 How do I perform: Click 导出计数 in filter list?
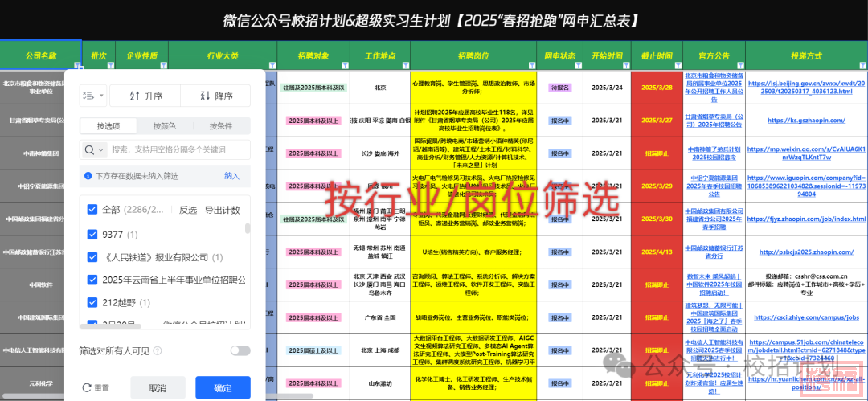click(223, 210)
